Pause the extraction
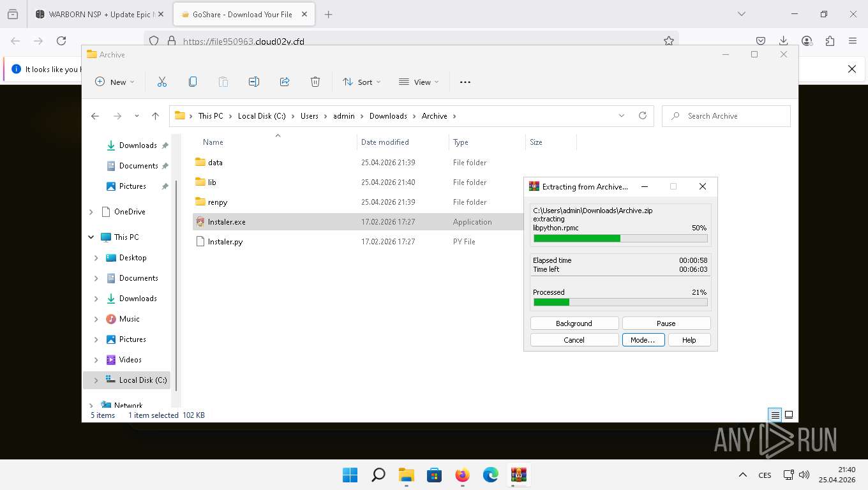The width and height of the screenshot is (868, 490). click(666, 323)
